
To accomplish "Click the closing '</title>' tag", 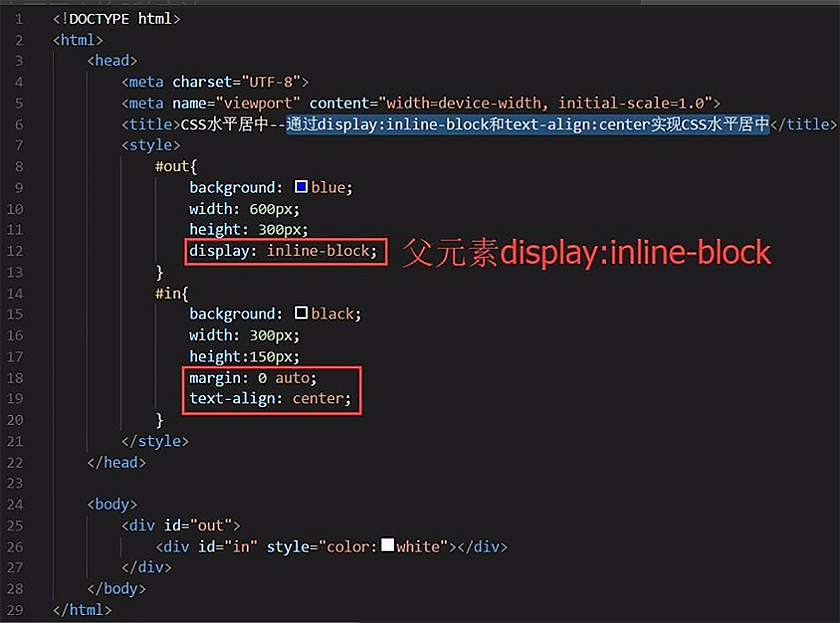I will [803, 124].
